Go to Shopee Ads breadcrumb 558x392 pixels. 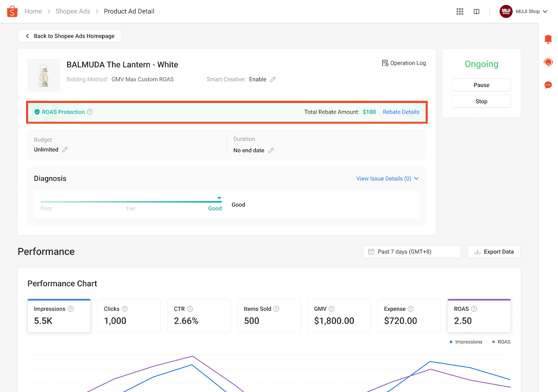pyautogui.click(x=73, y=12)
